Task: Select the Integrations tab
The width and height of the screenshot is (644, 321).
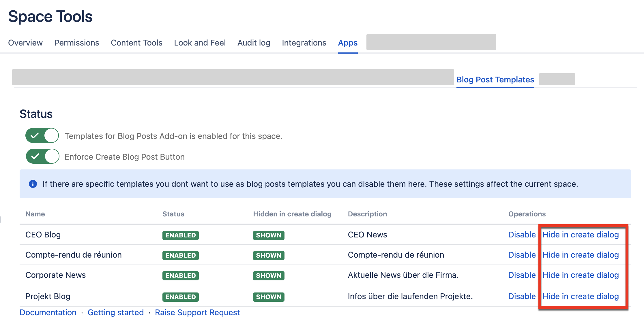Action: point(304,43)
